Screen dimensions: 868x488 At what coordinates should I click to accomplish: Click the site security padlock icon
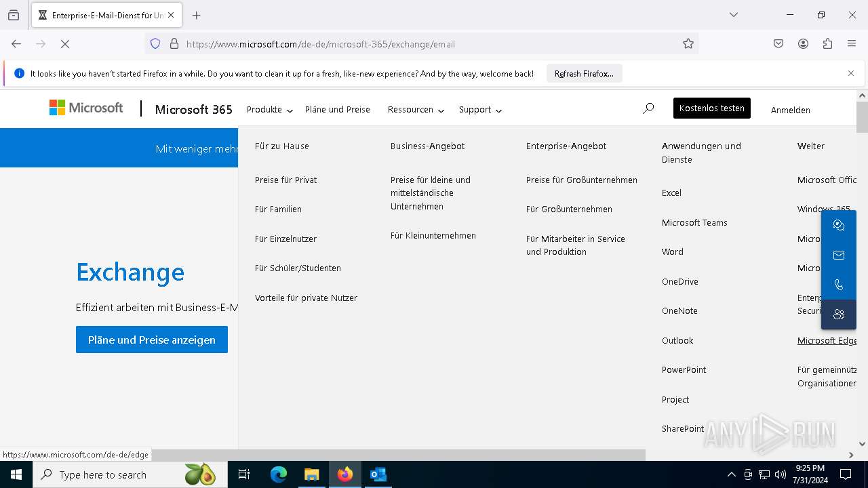[x=174, y=44]
